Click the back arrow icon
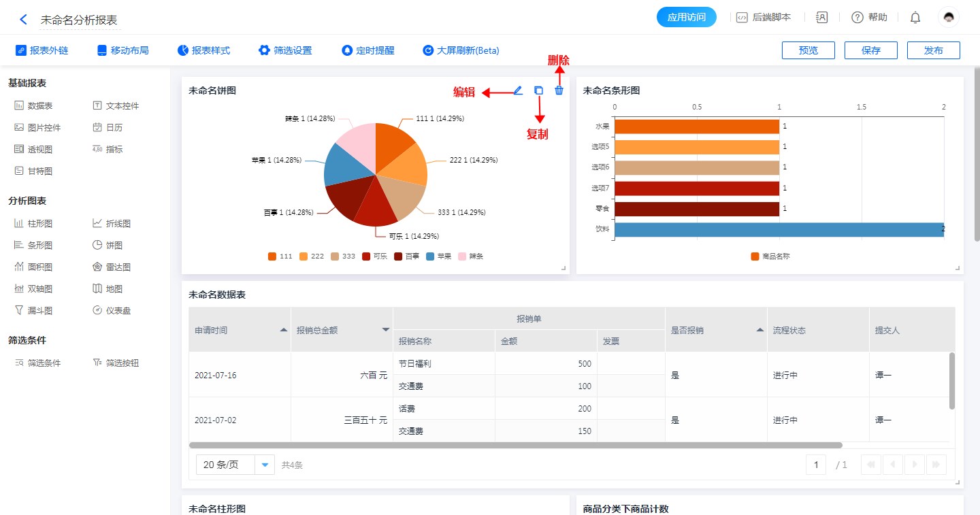Screen dimensions: 980x515 click(x=23, y=20)
